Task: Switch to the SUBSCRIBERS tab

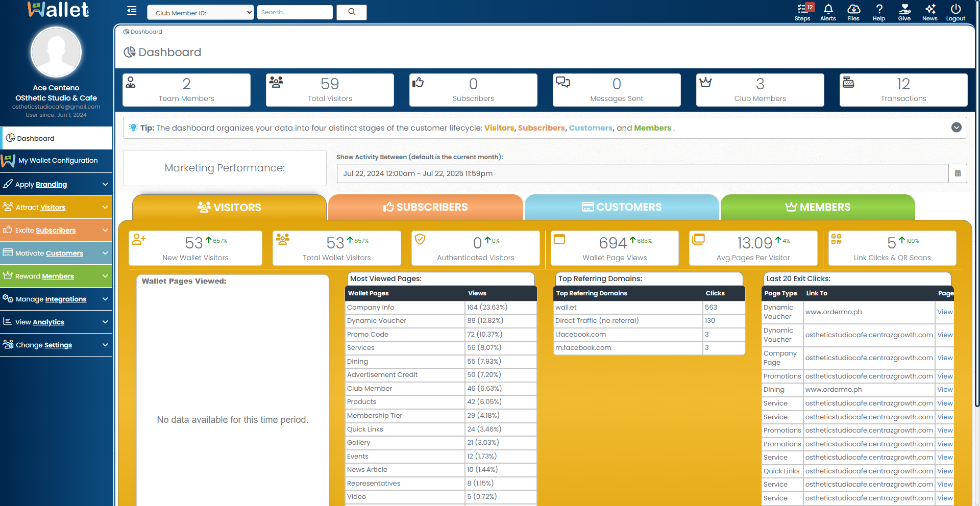Action: [x=426, y=207]
